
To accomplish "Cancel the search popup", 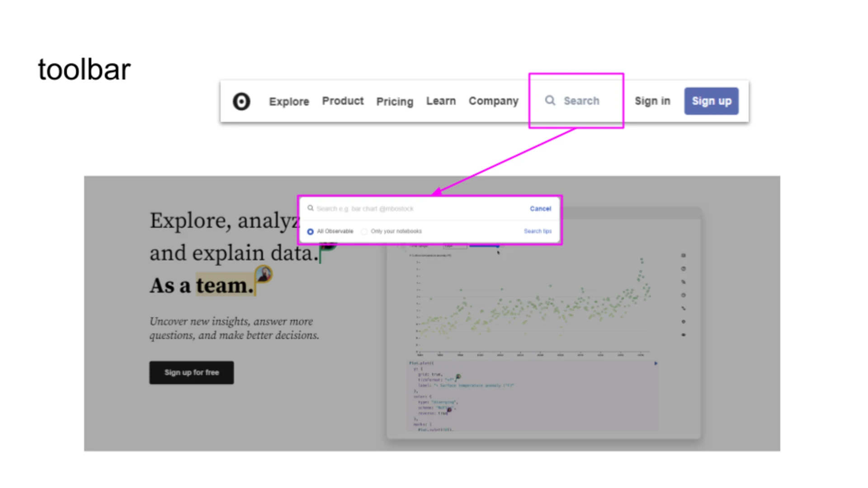I will [x=540, y=209].
